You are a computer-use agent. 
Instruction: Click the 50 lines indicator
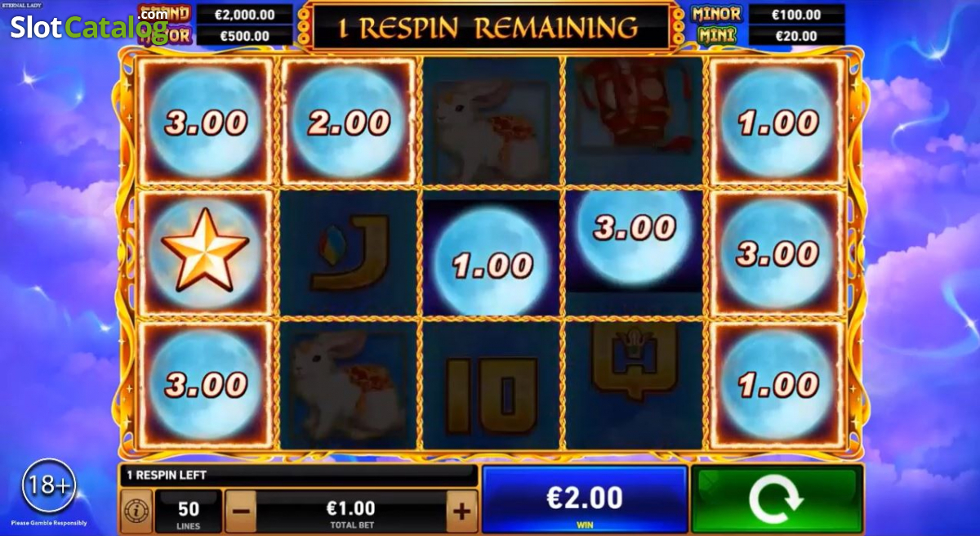[188, 511]
